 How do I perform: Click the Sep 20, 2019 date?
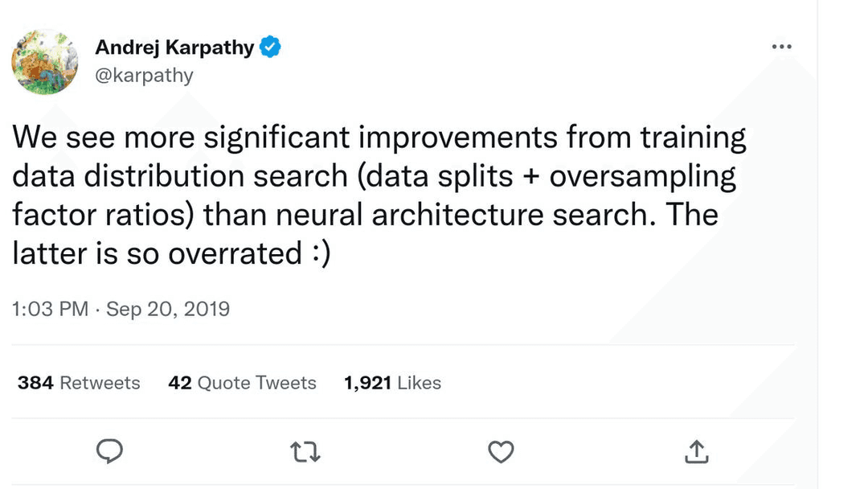click(x=168, y=309)
